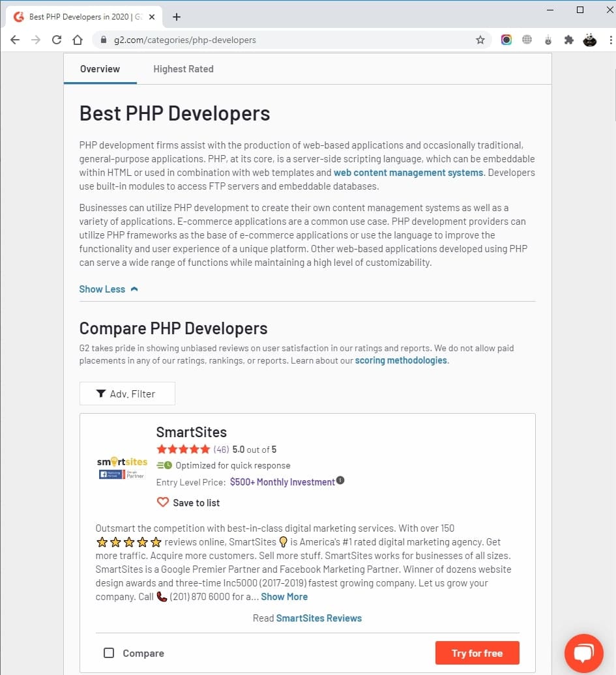
Task: Click the browser forward arrow
Action: click(x=36, y=40)
